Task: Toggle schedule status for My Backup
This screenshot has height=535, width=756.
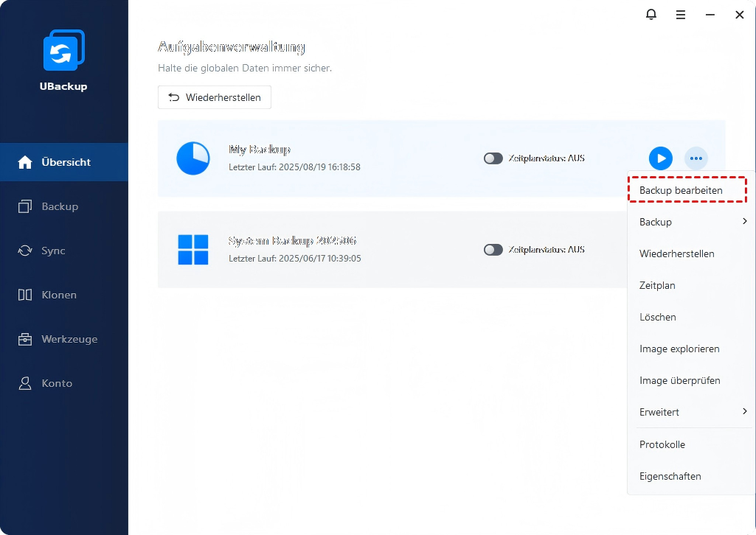Action: click(x=493, y=158)
